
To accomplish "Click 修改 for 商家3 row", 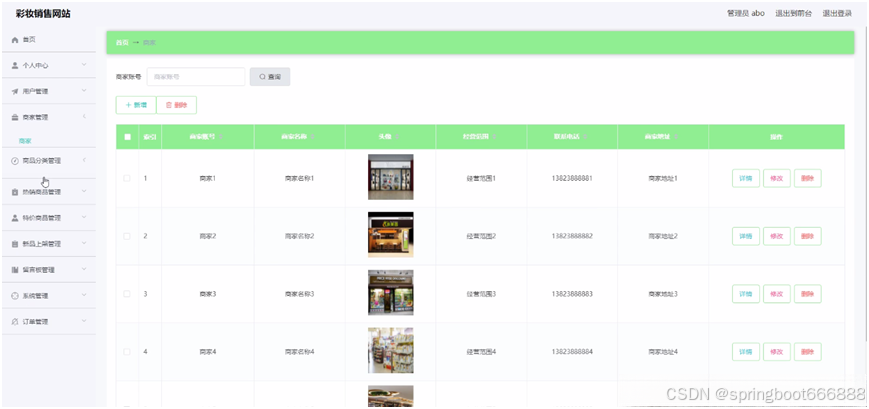I will click(x=777, y=294).
